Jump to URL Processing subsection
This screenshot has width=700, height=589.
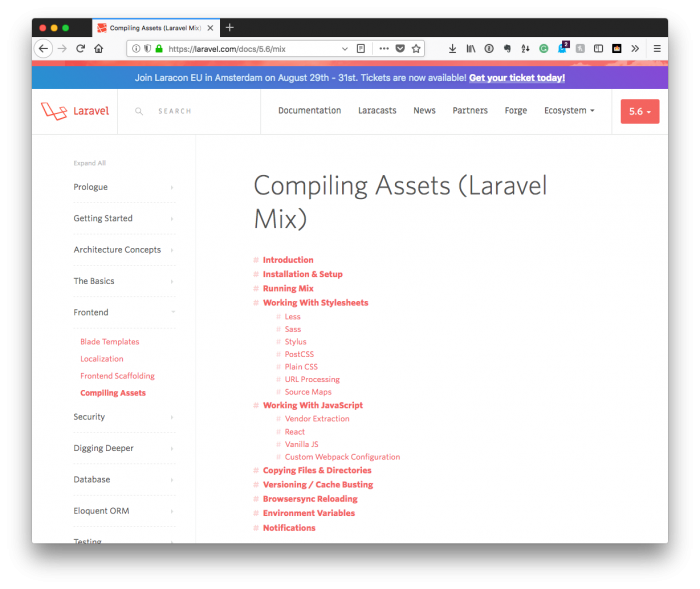point(312,379)
